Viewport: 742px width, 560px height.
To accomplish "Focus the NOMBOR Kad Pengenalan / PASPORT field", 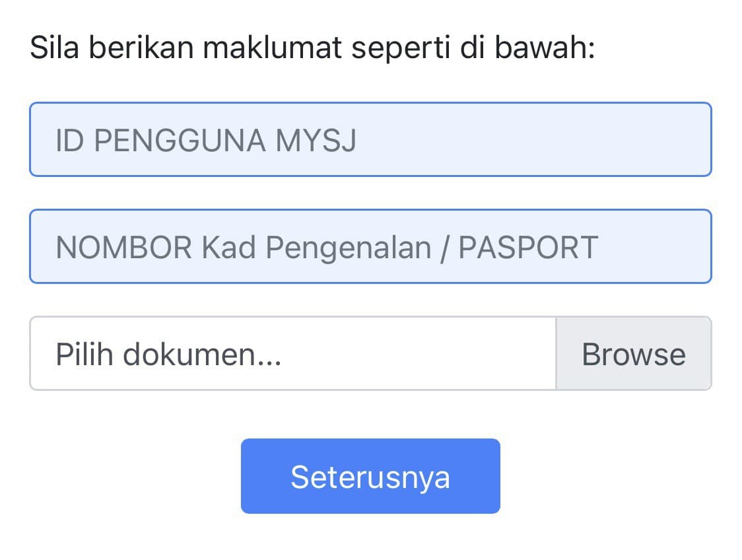I will point(370,246).
